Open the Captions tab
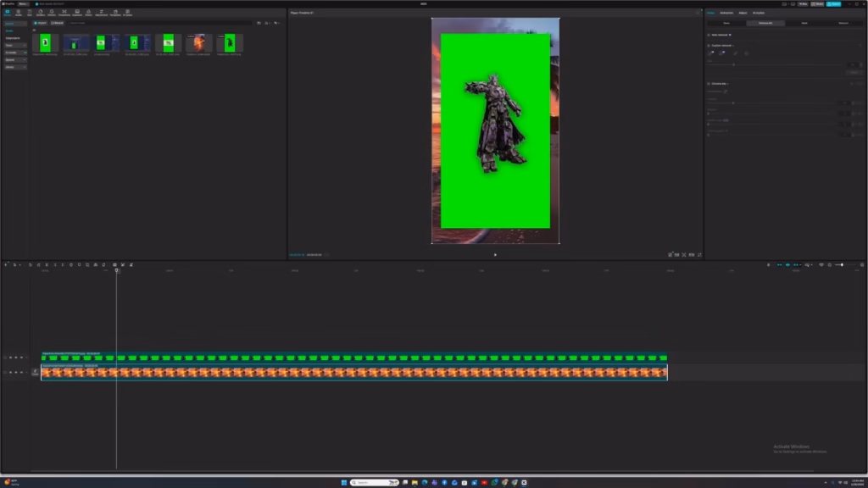This screenshot has height=488, width=868. pyautogui.click(x=77, y=12)
